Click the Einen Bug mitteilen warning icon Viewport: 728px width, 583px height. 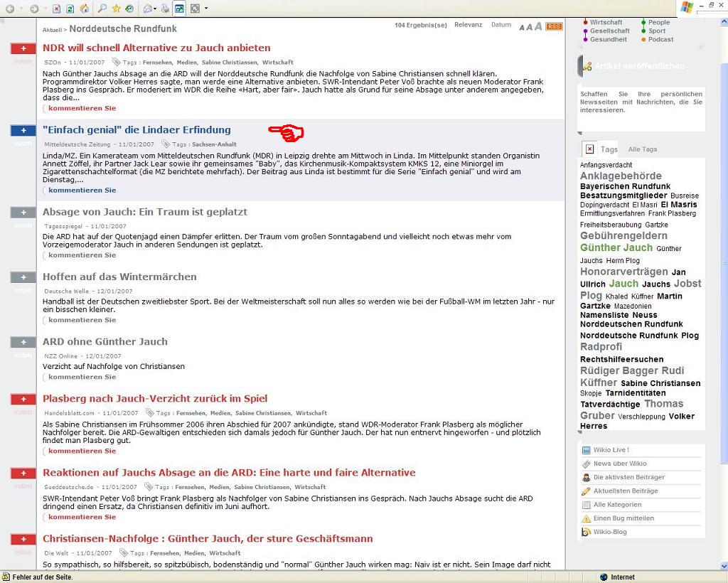tap(586, 518)
